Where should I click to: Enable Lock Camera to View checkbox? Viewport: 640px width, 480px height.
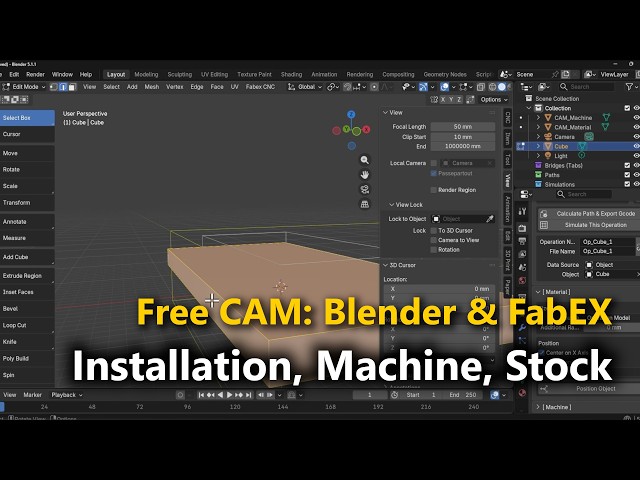433,240
